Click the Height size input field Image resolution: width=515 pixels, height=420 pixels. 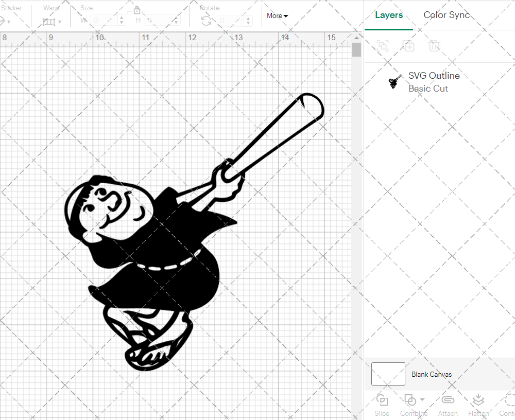pyautogui.click(x=157, y=21)
